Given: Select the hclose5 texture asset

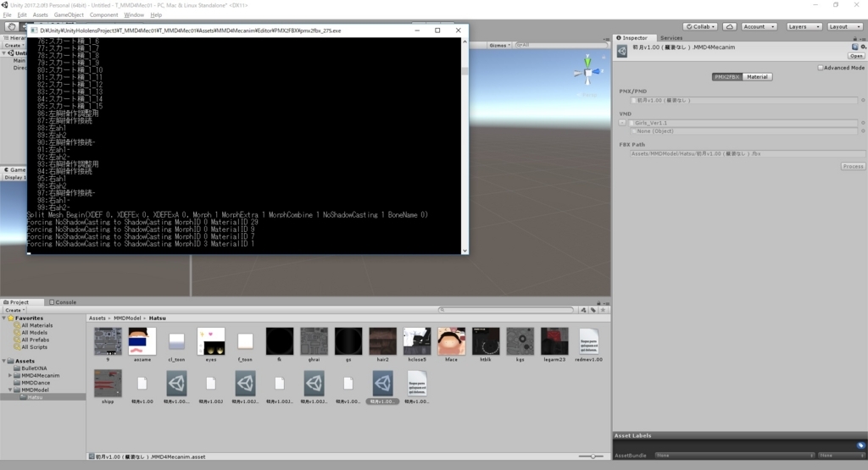Looking at the screenshot, I should coord(417,345).
